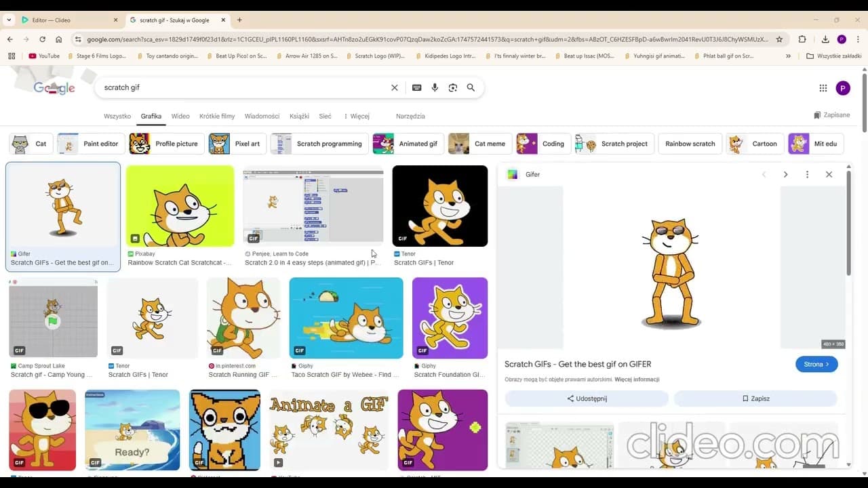868x488 pixels.
Task: Filter by the Rainbow scratch chip
Action: (x=690, y=144)
